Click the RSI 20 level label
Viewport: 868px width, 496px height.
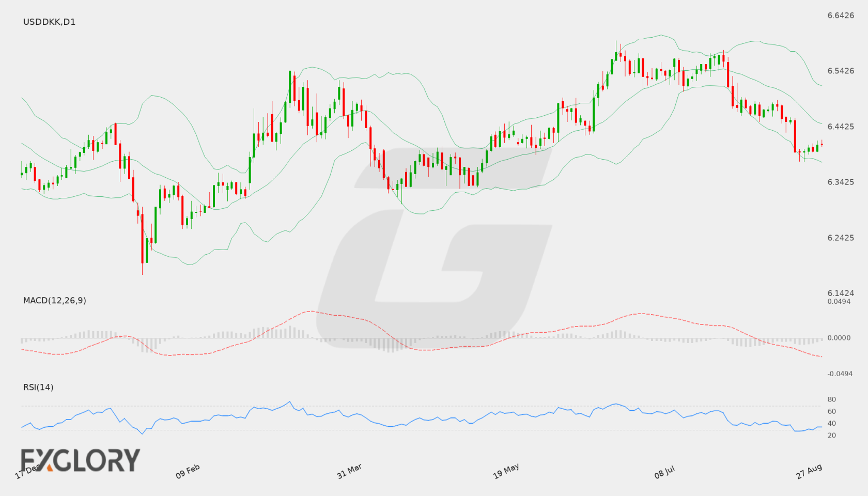click(832, 435)
